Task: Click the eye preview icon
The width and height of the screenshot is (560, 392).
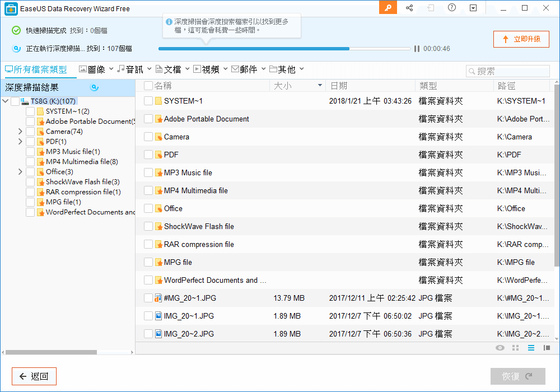Action: pyautogui.click(x=500, y=348)
